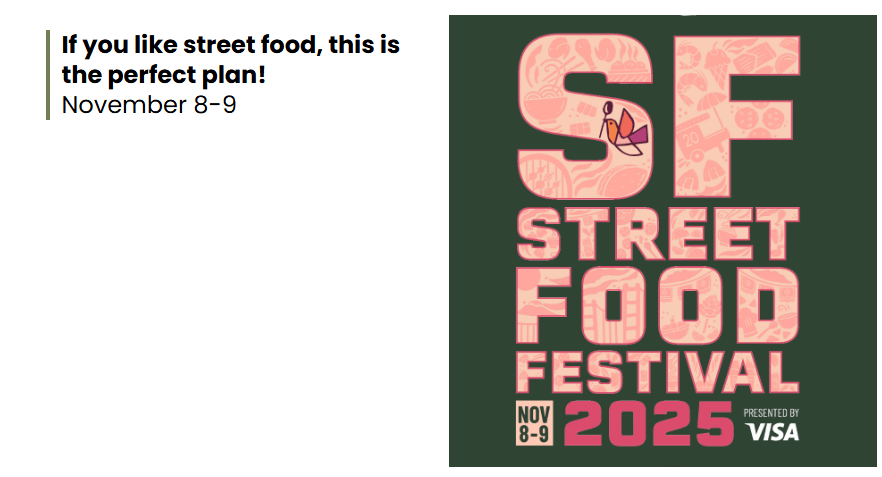
Task: Click the digit 5 in 2025
Action: [x=710, y=424]
